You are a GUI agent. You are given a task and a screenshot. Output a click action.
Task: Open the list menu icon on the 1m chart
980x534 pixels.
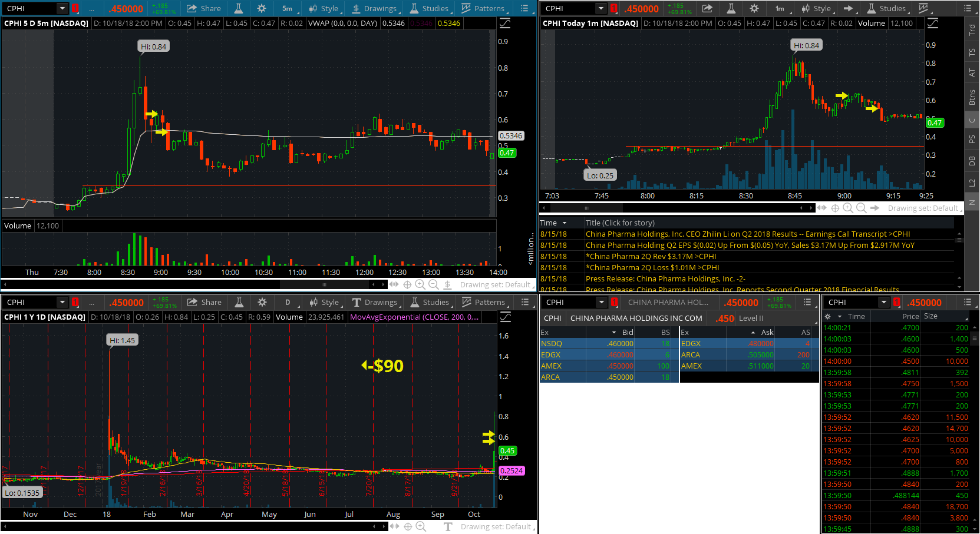point(967,8)
